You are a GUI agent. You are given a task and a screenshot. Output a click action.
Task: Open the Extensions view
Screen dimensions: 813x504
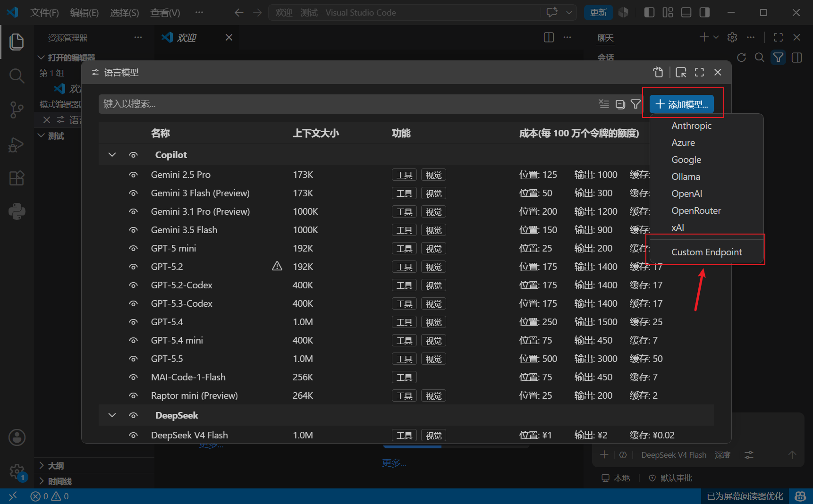(x=17, y=178)
